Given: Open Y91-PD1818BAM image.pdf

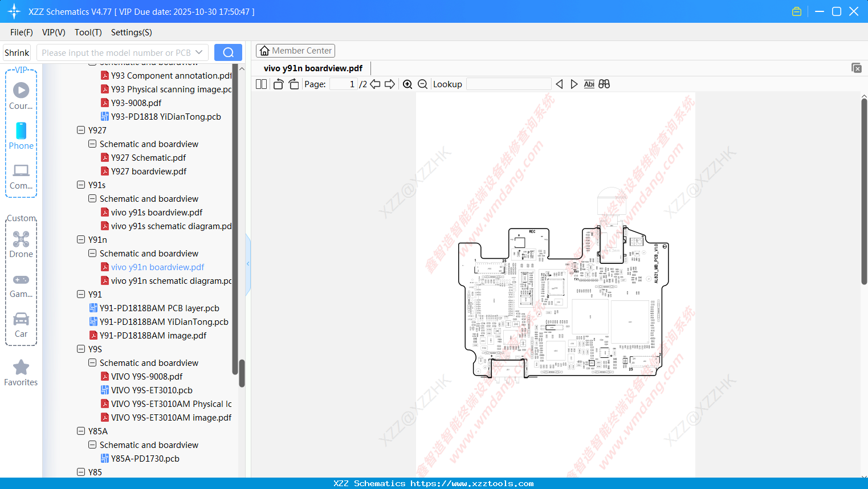Looking at the screenshot, I should click(148, 335).
